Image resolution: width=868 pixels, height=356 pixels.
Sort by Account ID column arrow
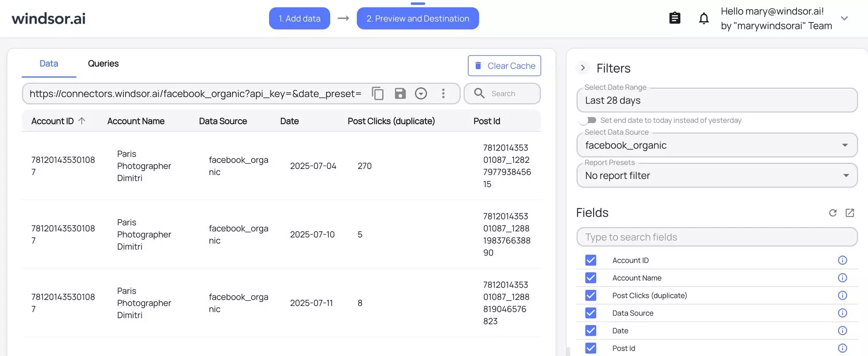[82, 121]
